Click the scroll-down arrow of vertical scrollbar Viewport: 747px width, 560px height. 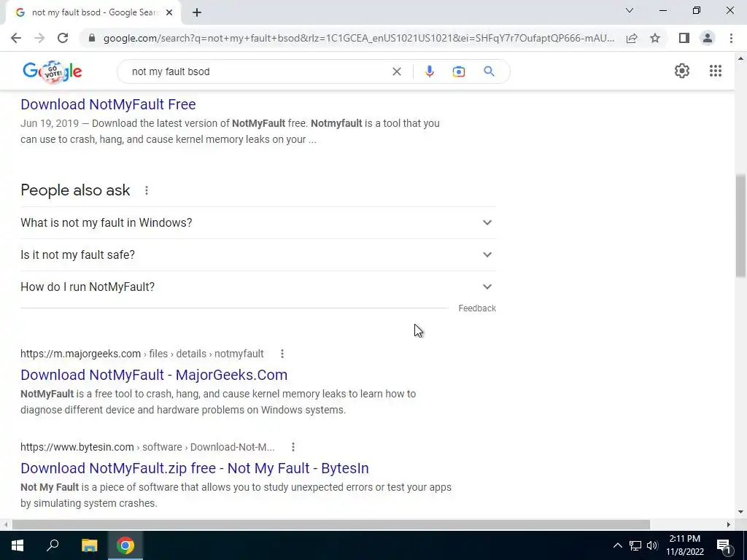click(740, 513)
